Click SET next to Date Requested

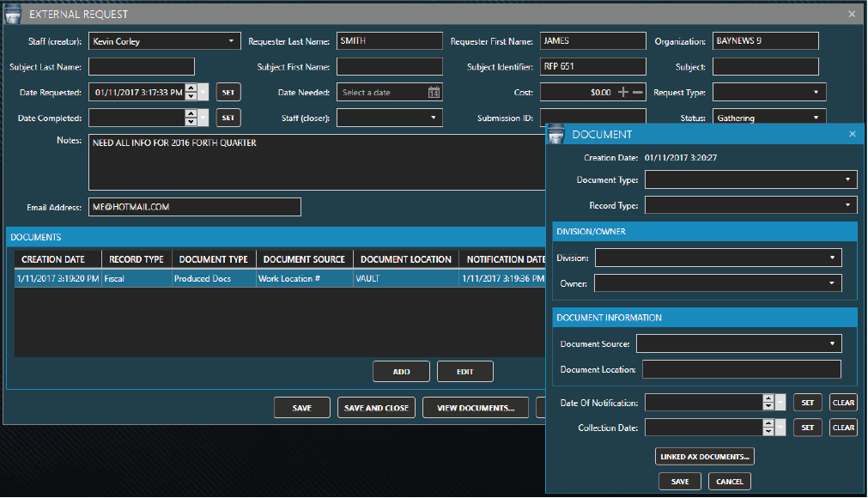point(228,93)
